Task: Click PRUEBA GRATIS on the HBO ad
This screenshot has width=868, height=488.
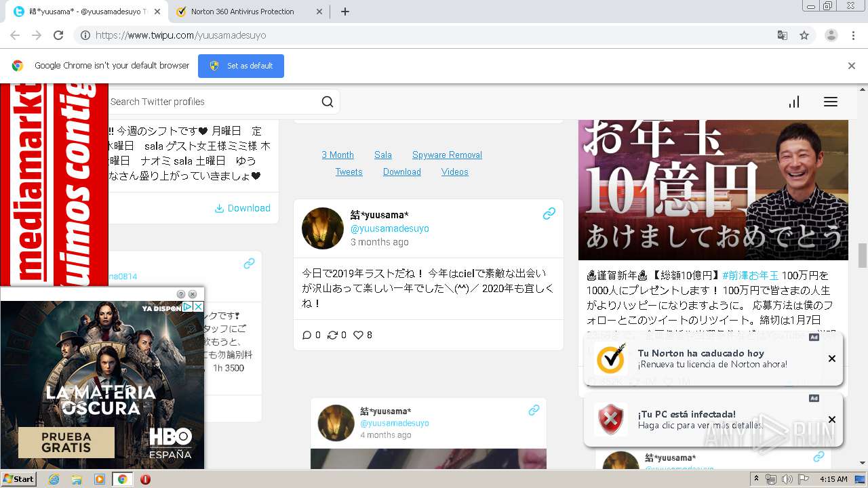Action: pos(66,443)
